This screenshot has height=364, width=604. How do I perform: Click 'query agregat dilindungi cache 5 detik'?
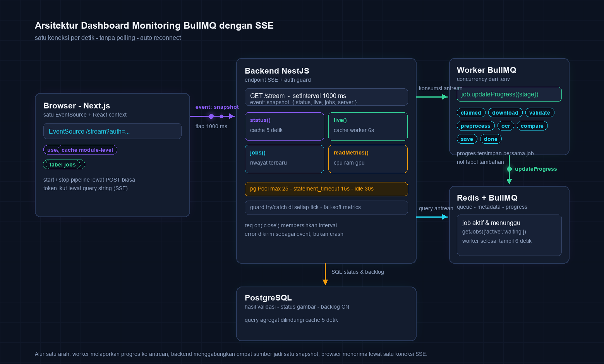coord(291,320)
